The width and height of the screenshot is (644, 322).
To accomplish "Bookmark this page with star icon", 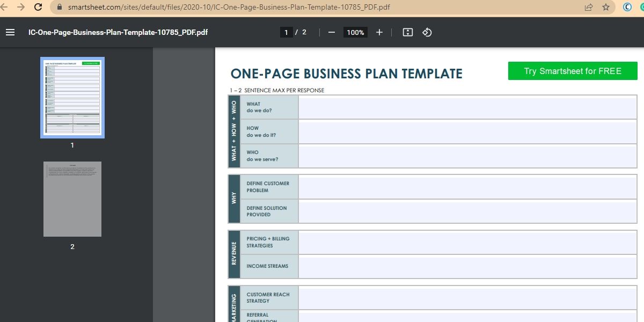I will click(x=606, y=7).
